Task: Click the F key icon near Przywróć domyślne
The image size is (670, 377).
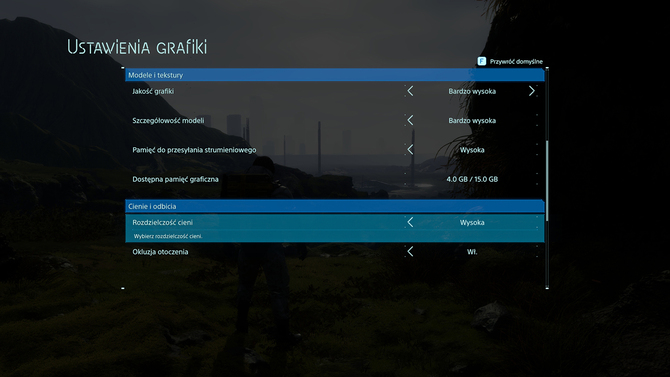Action: (482, 62)
